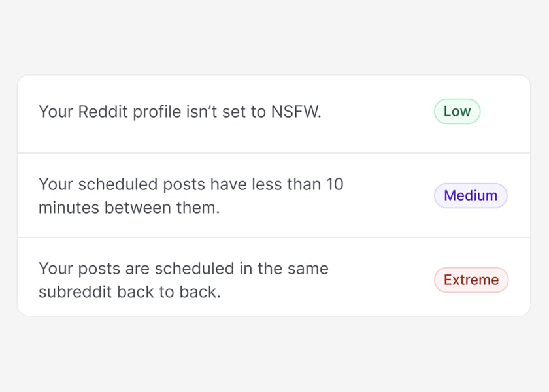
Task: Click the purple Medium severity badge
Action: pos(471,195)
